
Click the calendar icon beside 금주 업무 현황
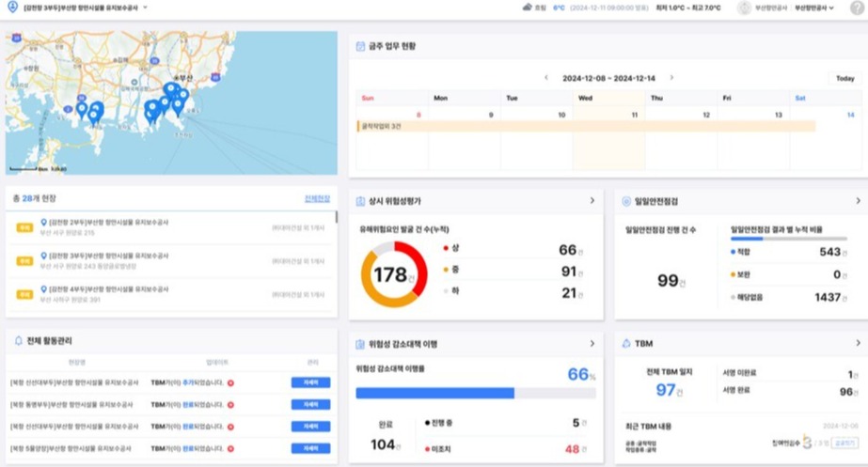point(360,46)
